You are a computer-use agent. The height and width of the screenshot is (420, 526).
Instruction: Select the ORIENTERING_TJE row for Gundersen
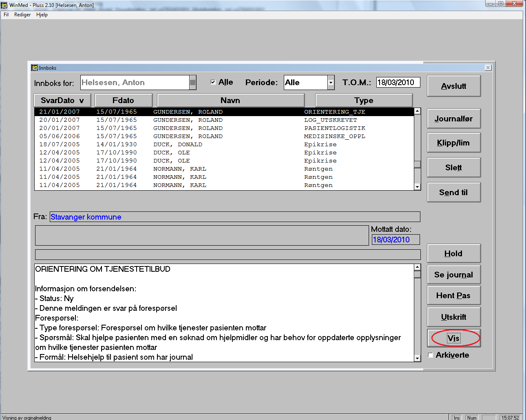[224, 112]
